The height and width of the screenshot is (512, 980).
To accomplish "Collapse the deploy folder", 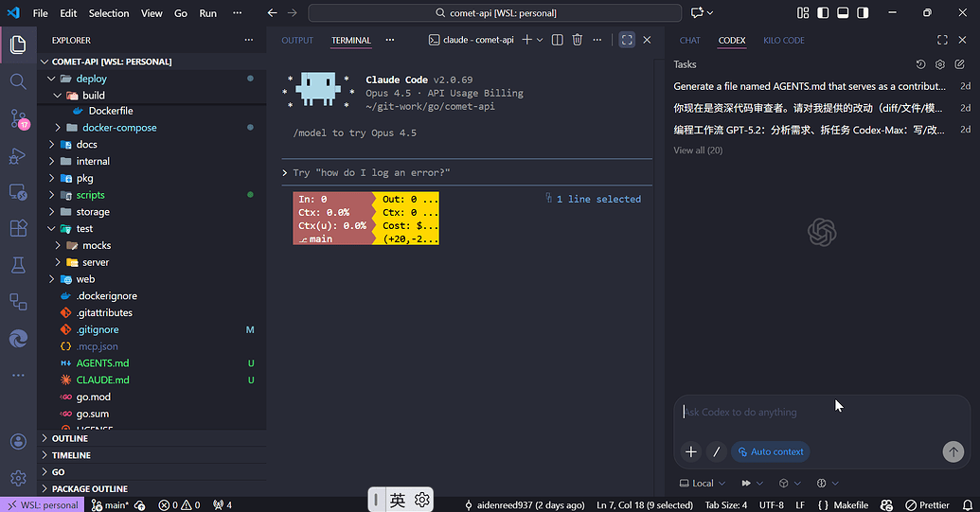I will pos(151,79).
